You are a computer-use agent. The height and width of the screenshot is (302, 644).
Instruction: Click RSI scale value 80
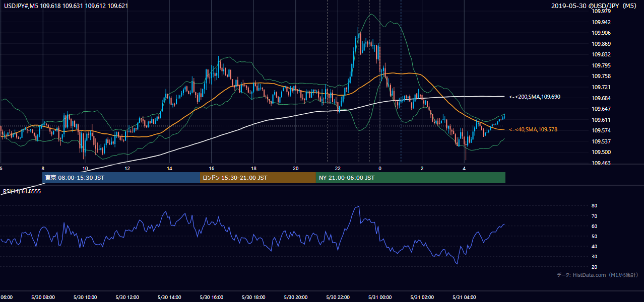click(594, 206)
